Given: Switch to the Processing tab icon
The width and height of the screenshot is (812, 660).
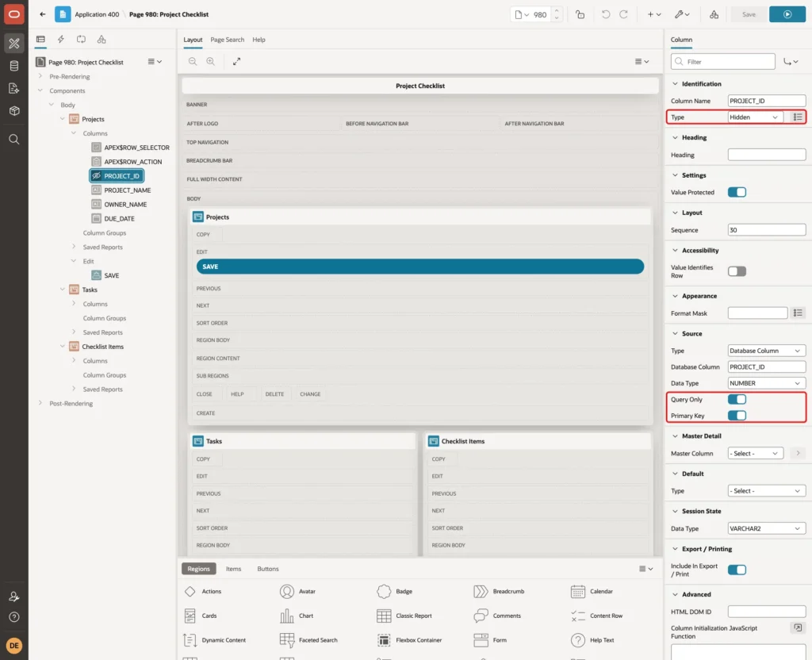Looking at the screenshot, I should click(x=82, y=40).
